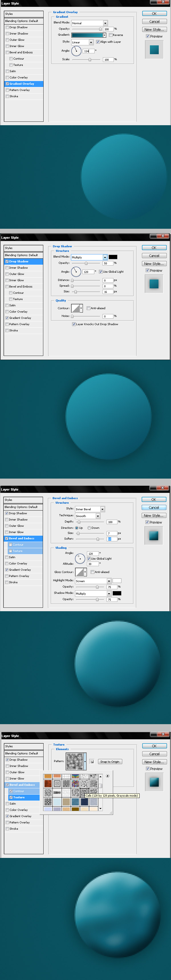171x980 pixels.
Task: Select Inner Glow in Drop Shadow dialog list
Action: pos(16,280)
